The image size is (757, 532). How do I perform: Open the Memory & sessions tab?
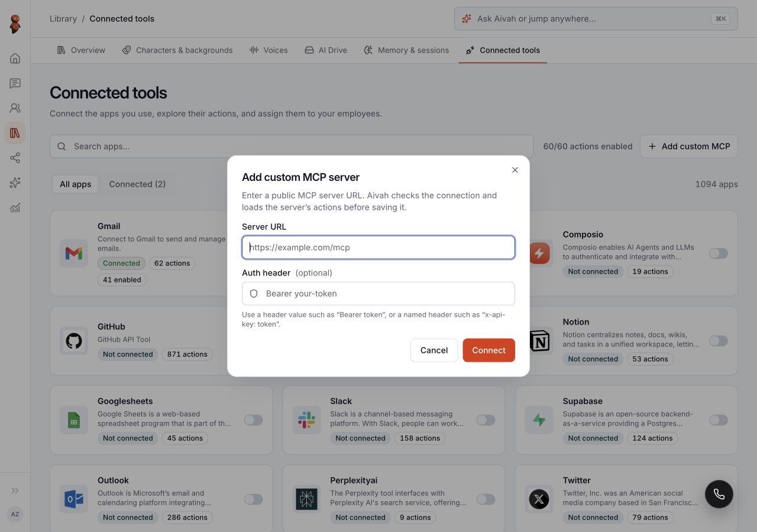(x=406, y=50)
